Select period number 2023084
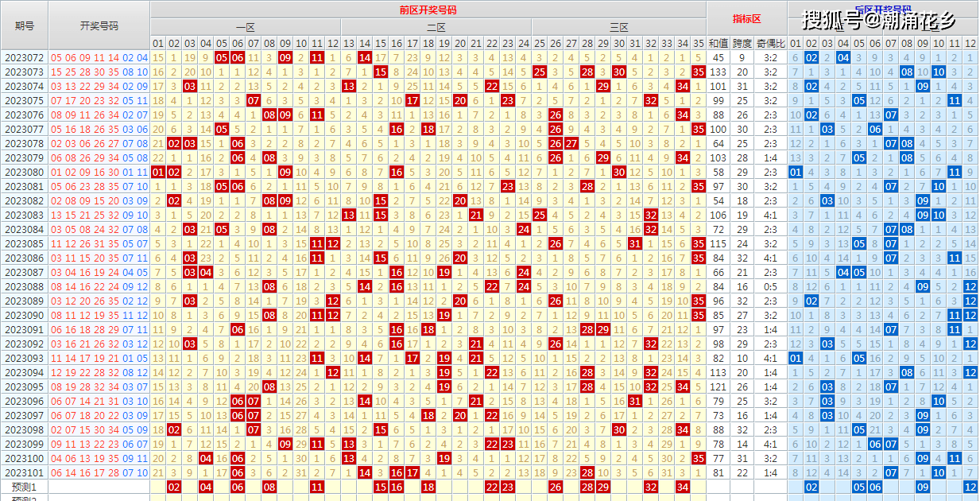The width and height of the screenshot is (980, 501). 25,229
